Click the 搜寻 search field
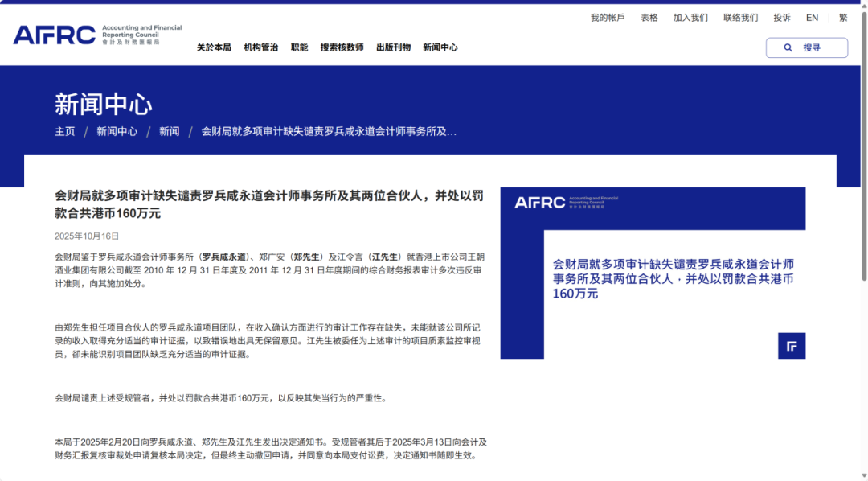The width and height of the screenshot is (868, 481). (807, 47)
